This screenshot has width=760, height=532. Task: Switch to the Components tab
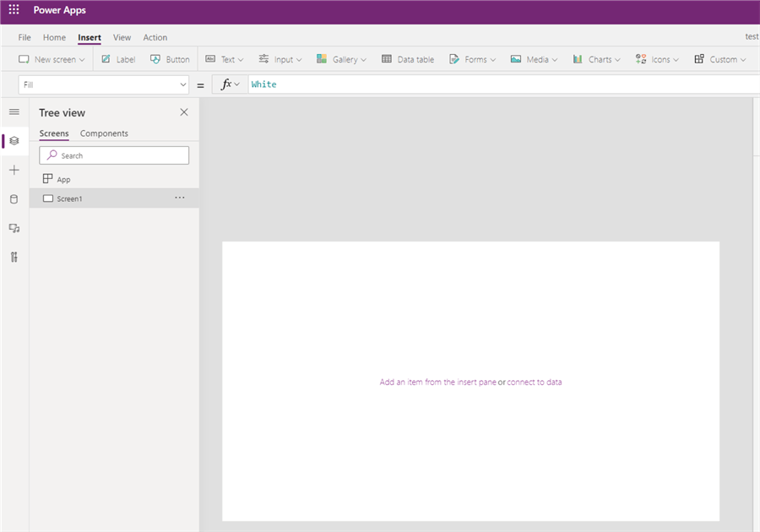[x=104, y=133]
